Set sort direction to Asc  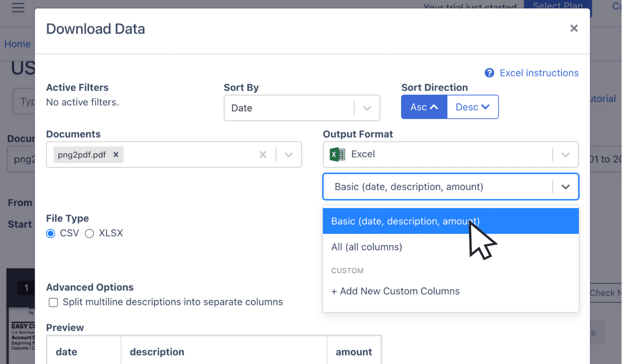click(x=424, y=107)
